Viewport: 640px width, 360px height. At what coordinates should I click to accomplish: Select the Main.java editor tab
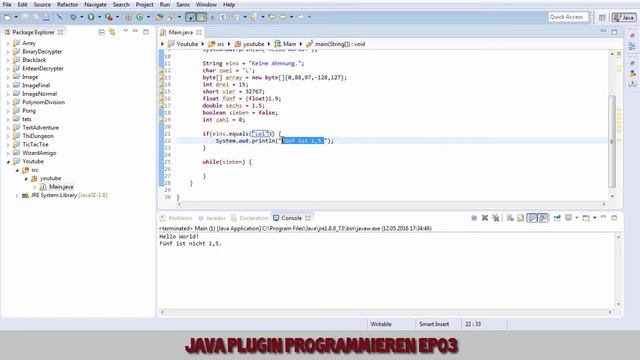pyautogui.click(x=180, y=32)
